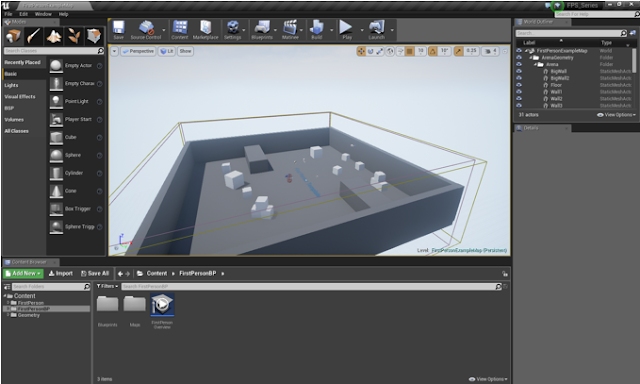
Task: Click the Search Classes input field
Action: tap(53, 51)
